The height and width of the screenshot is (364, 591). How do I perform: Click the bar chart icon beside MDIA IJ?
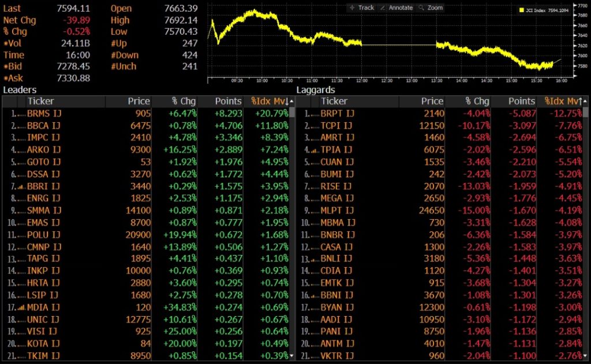tap(21, 308)
